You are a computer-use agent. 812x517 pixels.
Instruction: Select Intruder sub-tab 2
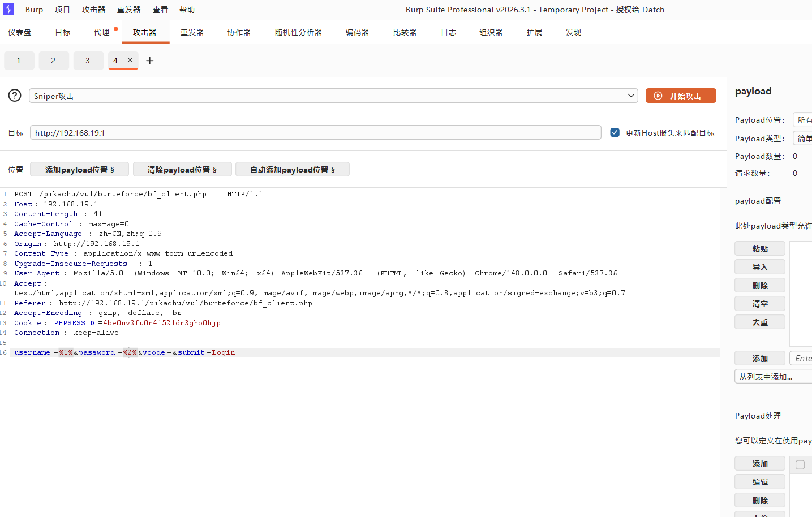point(53,61)
